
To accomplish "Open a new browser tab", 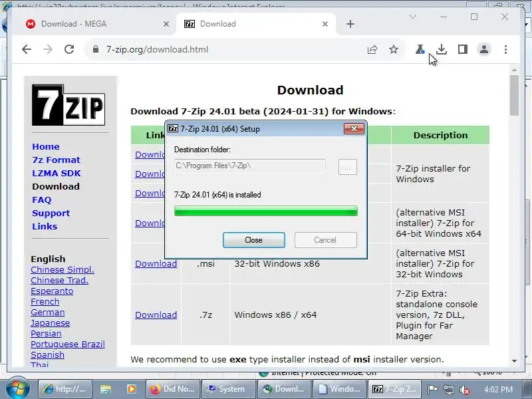I will point(350,24).
